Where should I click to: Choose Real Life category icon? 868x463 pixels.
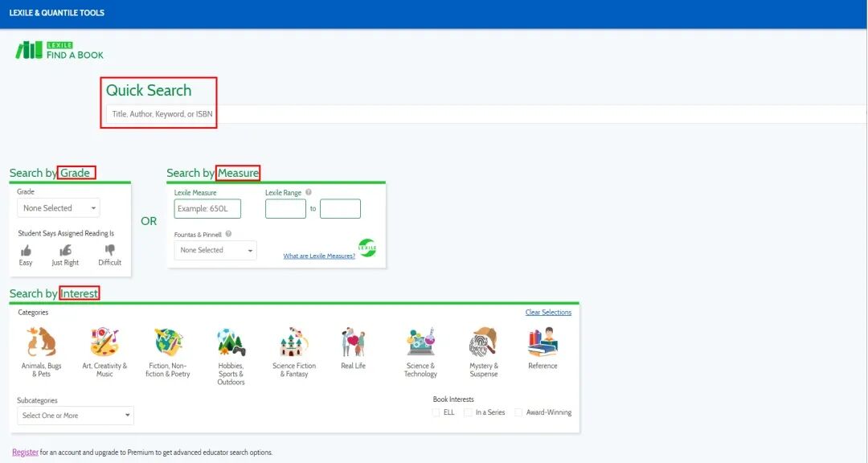pyautogui.click(x=353, y=342)
